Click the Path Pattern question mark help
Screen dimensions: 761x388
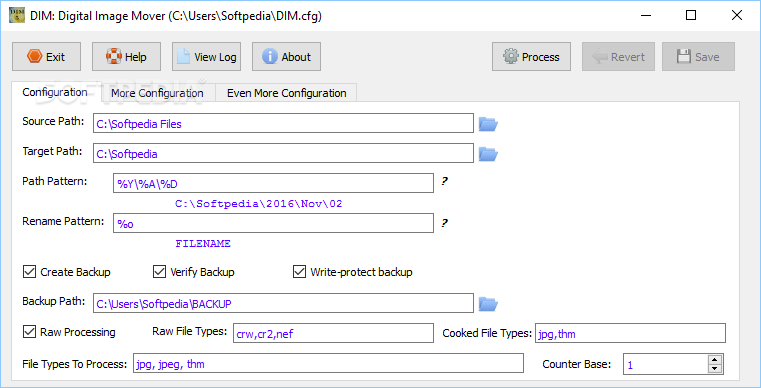click(444, 182)
